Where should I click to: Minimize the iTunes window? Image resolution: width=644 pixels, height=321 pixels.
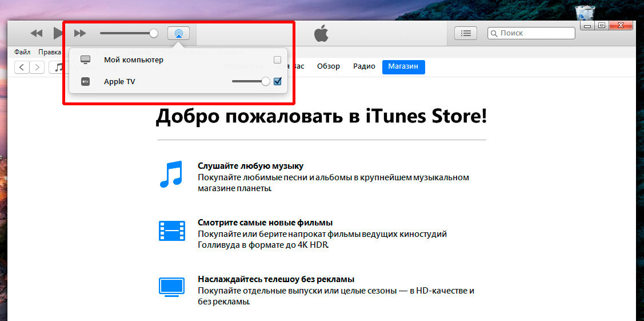pos(589,25)
